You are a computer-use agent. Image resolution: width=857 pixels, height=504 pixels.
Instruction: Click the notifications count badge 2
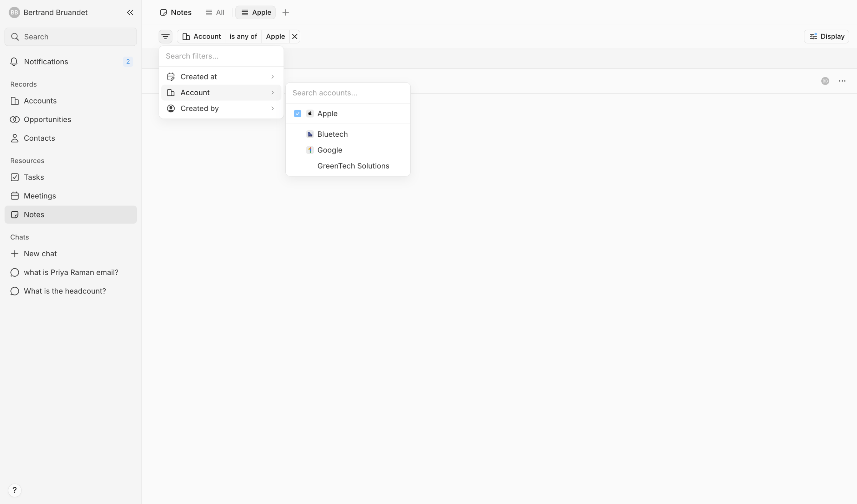(x=128, y=62)
